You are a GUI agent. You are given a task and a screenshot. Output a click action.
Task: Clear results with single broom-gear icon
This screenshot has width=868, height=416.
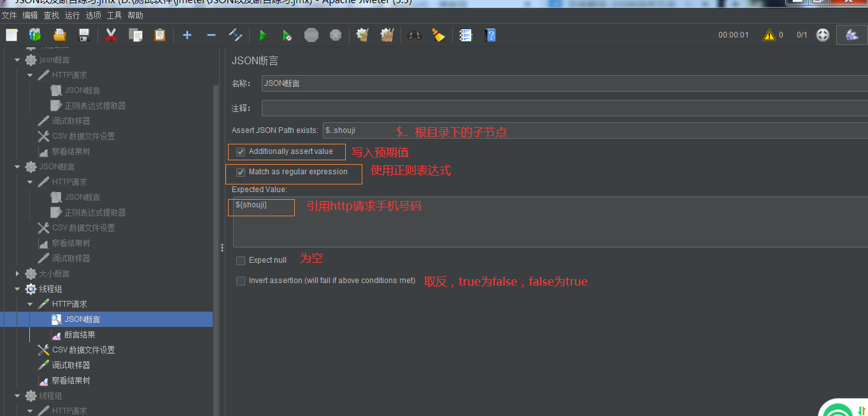click(x=362, y=35)
